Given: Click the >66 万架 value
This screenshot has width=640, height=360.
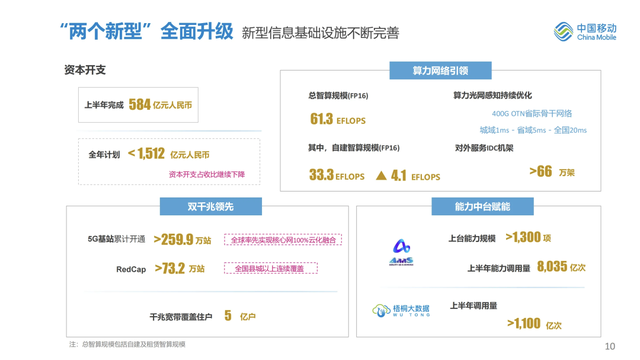Looking at the screenshot, I should point(552,171).
